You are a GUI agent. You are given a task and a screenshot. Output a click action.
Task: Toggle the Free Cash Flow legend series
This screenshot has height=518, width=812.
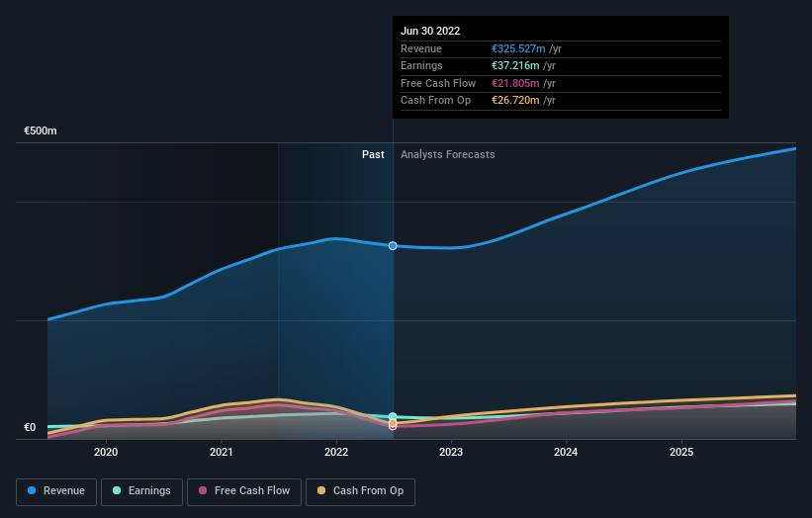point(244,491)
